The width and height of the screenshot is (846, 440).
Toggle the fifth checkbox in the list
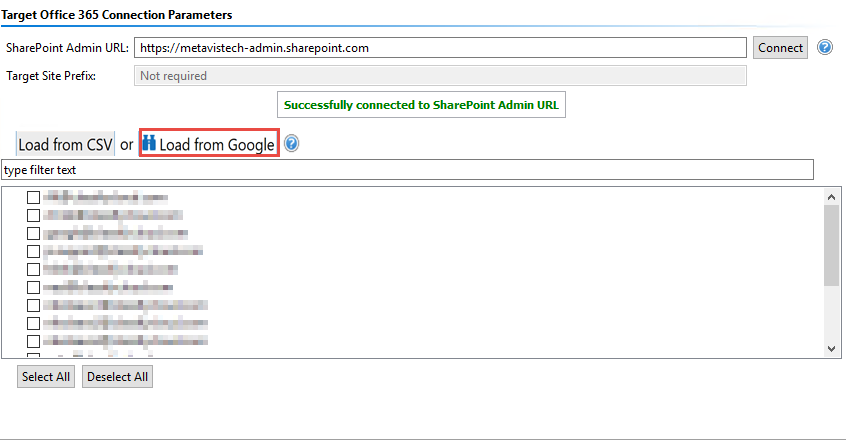33,269
